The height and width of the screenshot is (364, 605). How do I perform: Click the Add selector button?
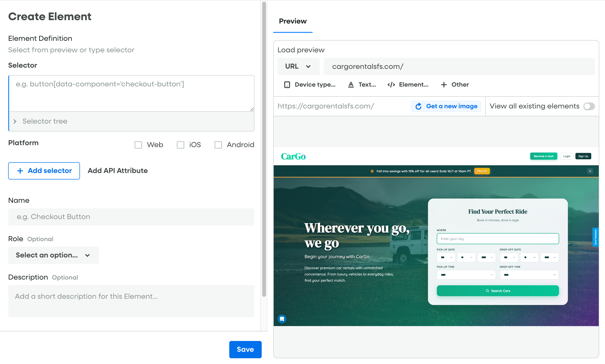[x=44, y=171]
